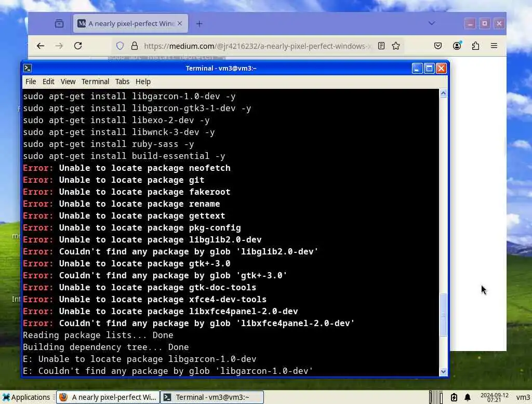Screen dimensions: 532x404
Task: Close the 'A nearly pixel-perfect' browser tab
Action: tap(180, 23)
